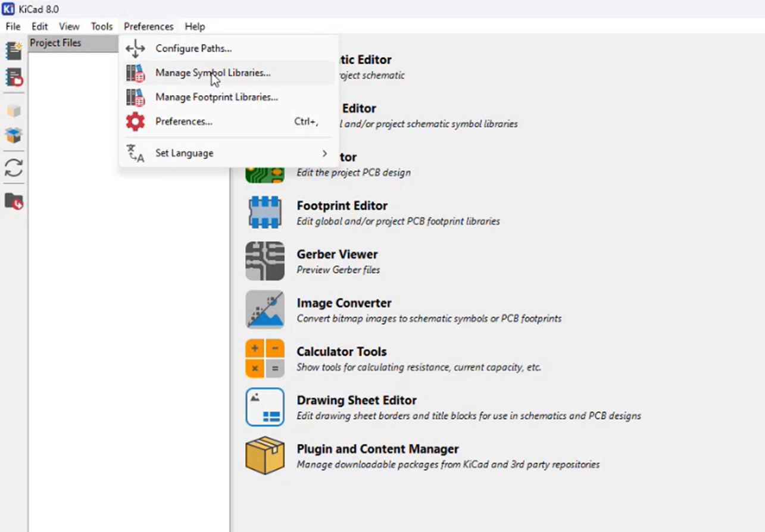This screenshot has width=765, height=532.
Task: Expand the Set Language submenu arrow
Action: pos(324,154)
